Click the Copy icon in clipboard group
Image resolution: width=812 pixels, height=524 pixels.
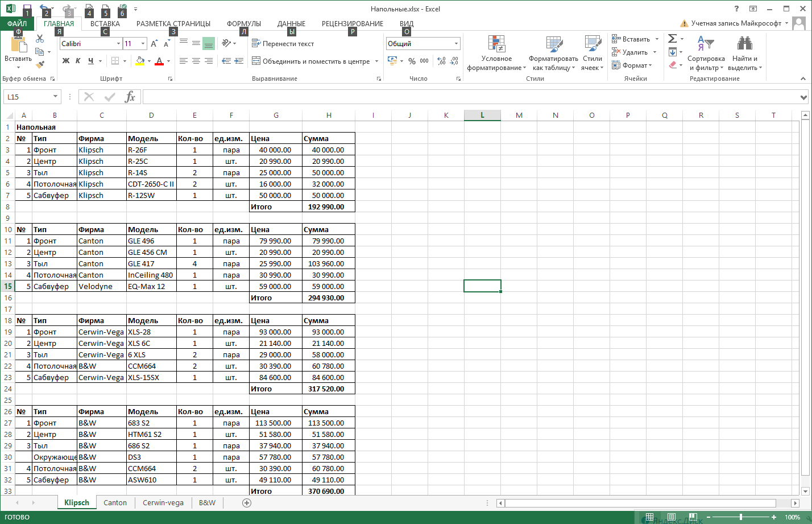click(x=40, y=52)
